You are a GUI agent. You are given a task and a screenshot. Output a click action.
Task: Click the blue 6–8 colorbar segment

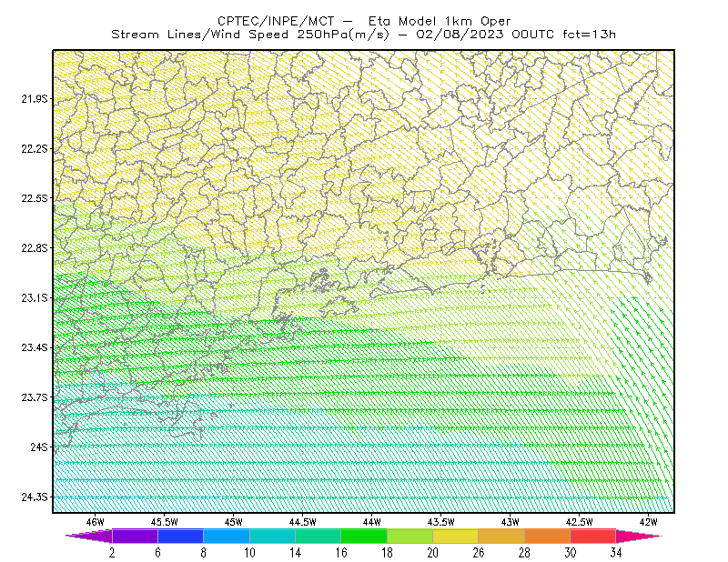pyautogui.click(x=180, y=536)
